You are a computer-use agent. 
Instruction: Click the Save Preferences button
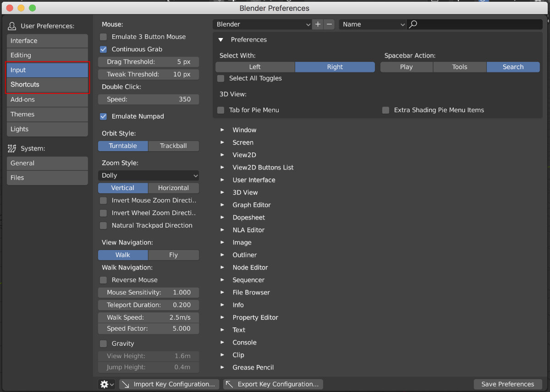(508, 384)
